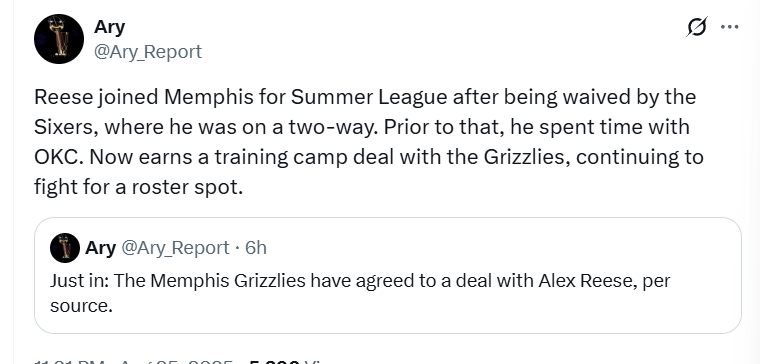The width and height of the screenshot is (760, 364).
Task: Click the 'Just in: The Memphis Grizzlies' text
Action: pyautogui.click(x=178, y=281)
